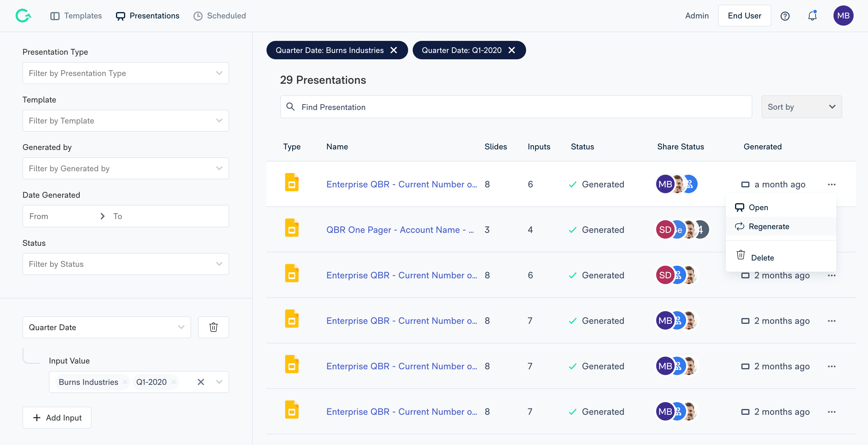Remove Quarter Date: Burns Industries filter chip
This screenshot has height=445, width=868.
coord(394,50)
